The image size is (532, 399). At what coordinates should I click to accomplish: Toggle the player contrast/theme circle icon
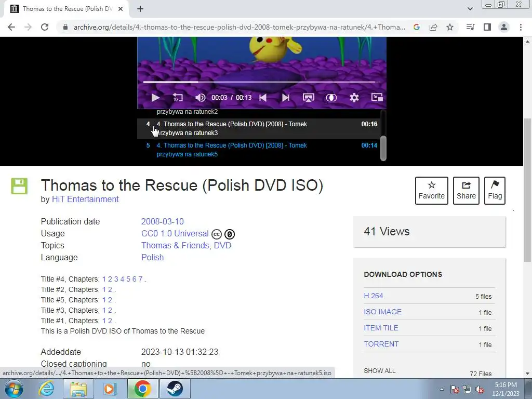[331, 98]
